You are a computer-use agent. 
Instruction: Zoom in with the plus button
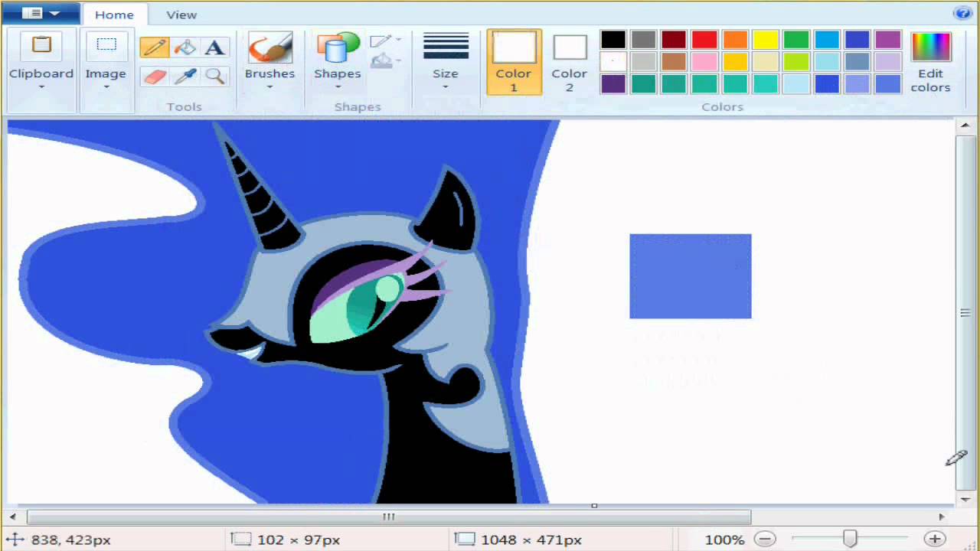934,540
